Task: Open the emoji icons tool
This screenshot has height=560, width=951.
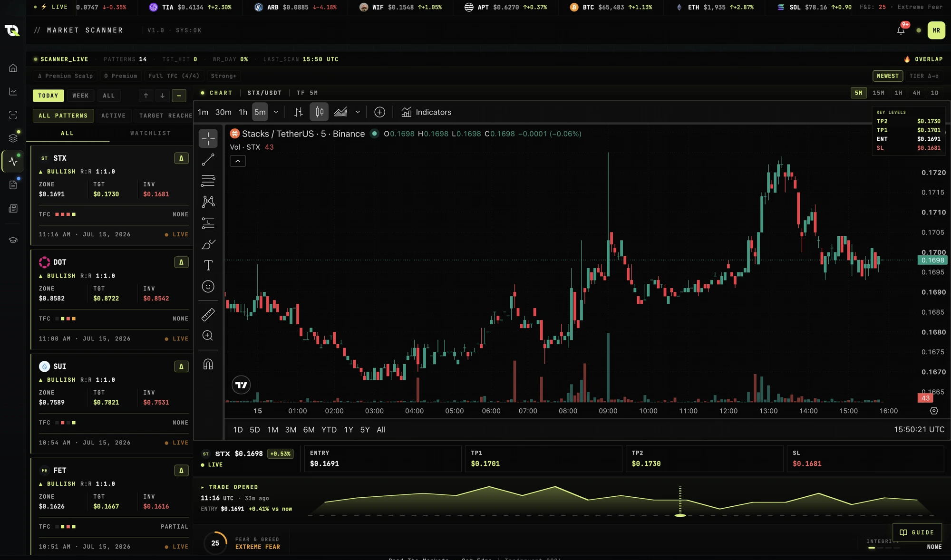Action: coord(208,286)
